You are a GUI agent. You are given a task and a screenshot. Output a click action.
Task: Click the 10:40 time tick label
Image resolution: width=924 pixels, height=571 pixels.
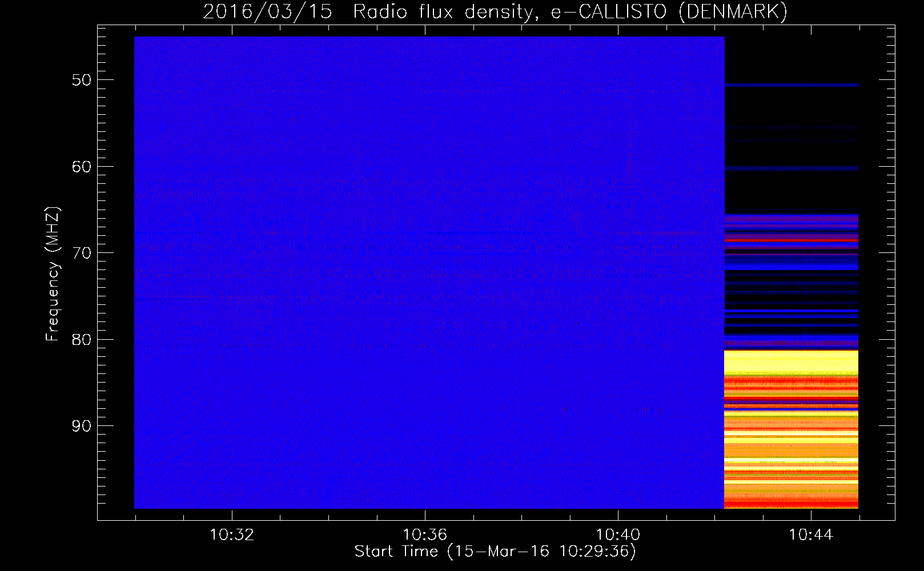click(618, 535)
